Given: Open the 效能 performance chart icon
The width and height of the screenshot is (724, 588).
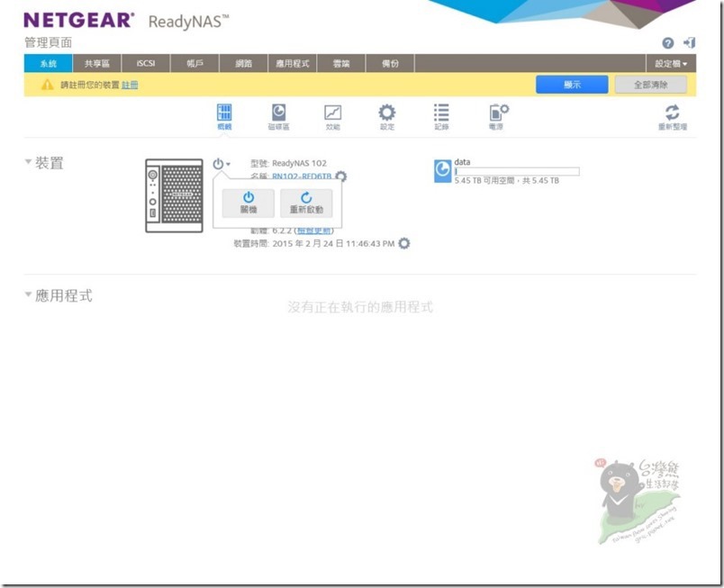Looking at the screenshot, I should 332,116.
